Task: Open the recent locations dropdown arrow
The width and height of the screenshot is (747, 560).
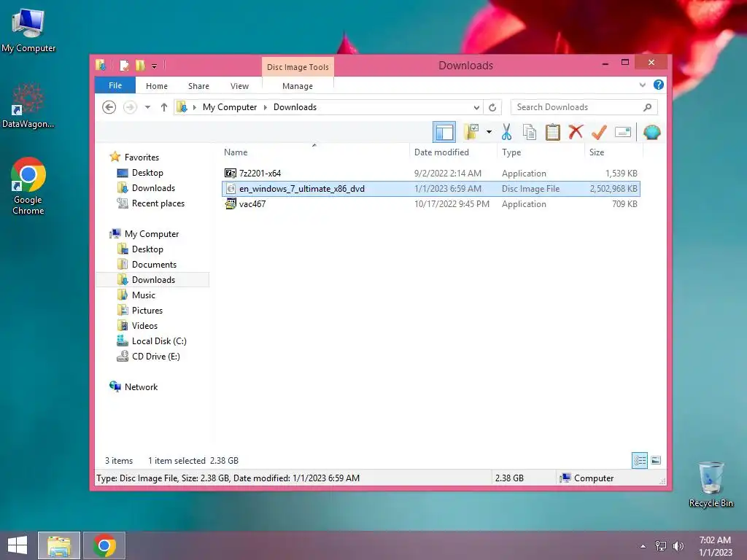Action: pyautogui.click(x=147, y=107)
